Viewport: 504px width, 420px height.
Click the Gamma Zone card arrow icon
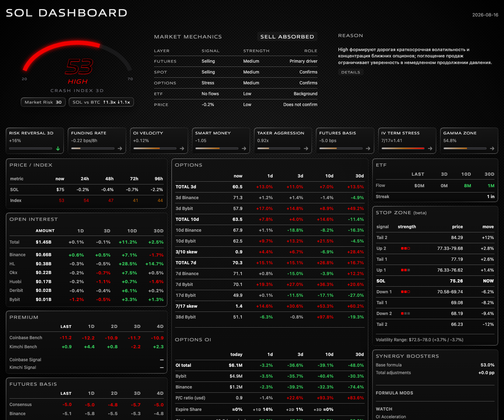tap(492, 148)
